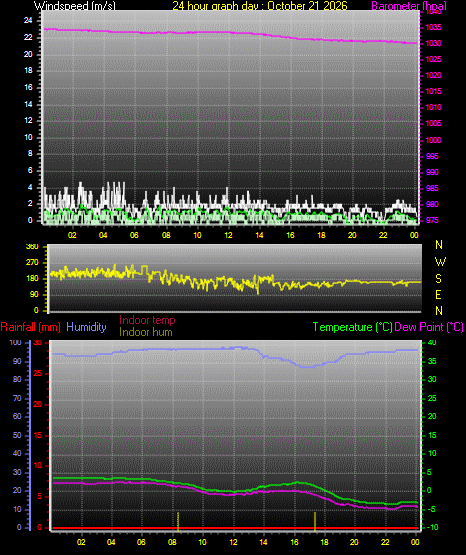Click the topmost "N" compass letter
This screenshot has width=466, height=555.
[x=439, y=245]
